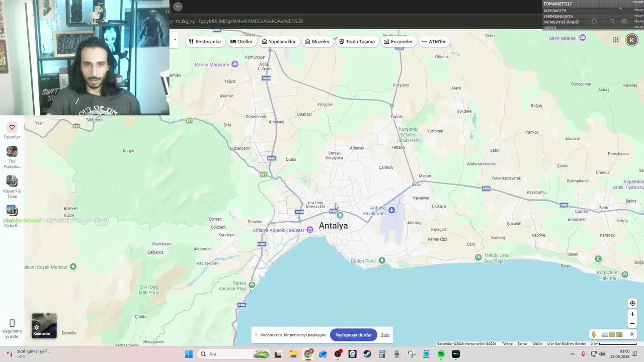Image resolution: width=644 pixels, height=362 pixels.
Task: Click Aspendos Antik Tiyatrosu label
Action: [x=628, y=185]
